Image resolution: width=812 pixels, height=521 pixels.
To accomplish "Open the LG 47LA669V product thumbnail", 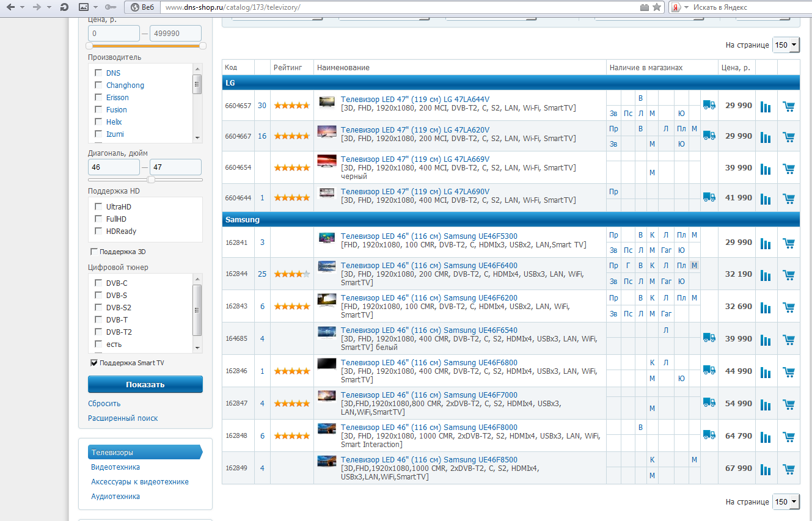I will tap(327, 161).
